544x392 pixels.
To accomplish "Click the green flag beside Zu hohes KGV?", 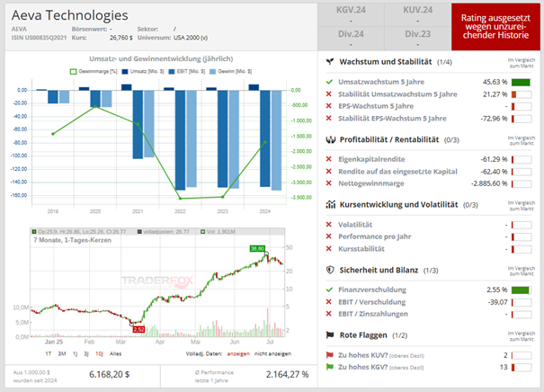I will coord(330,367).
